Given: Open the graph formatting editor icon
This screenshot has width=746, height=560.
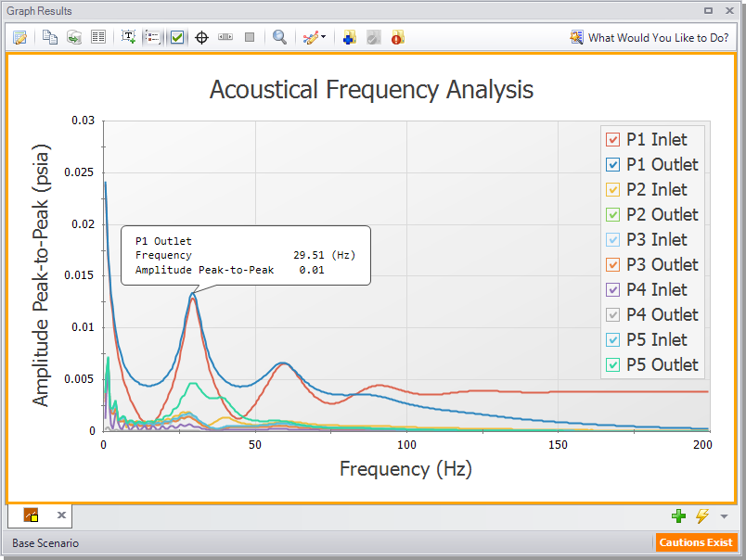Looking at the screenshot, I should [x=20, y=37].
